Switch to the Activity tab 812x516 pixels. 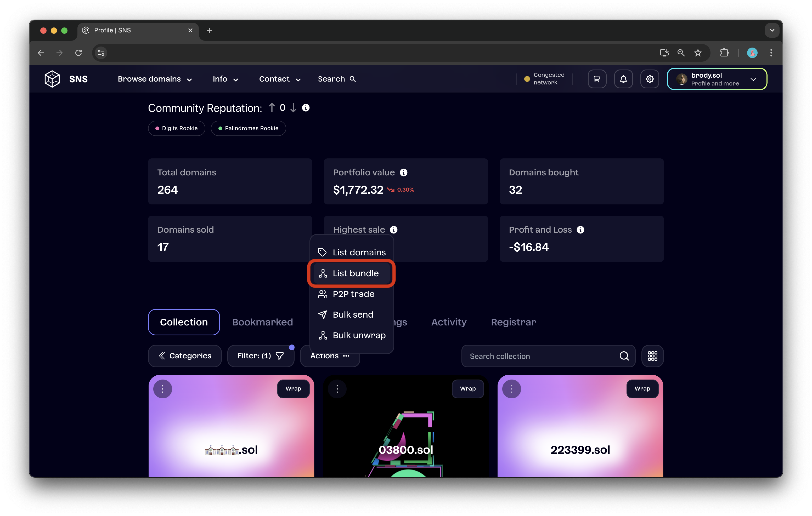point(448,322)
